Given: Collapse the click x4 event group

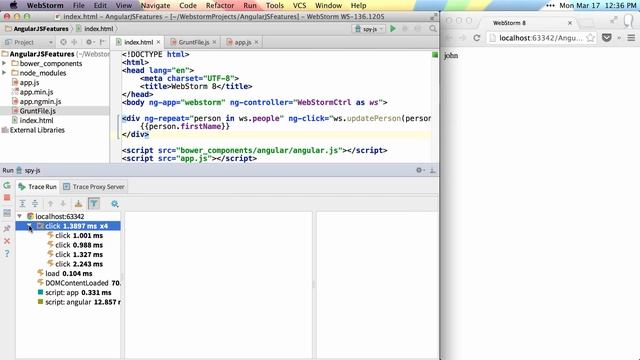Looking at the screenshot, I should 29,226.
